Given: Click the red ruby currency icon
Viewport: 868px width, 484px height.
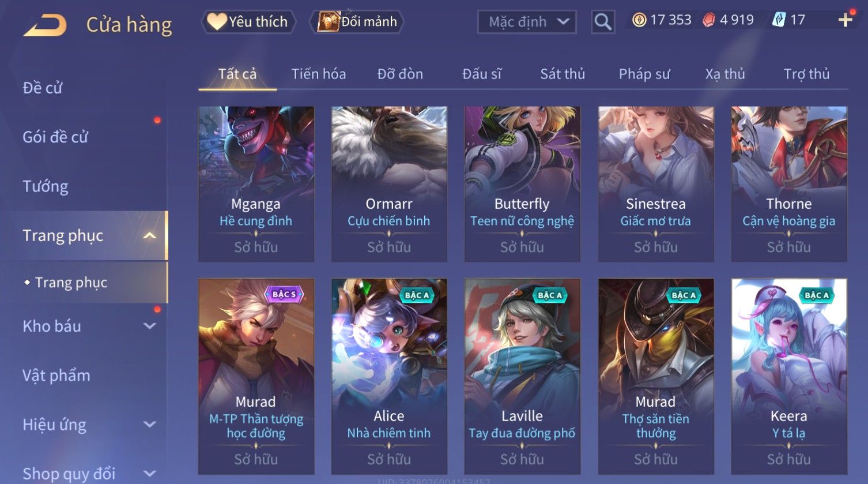Looking at the screenshot, I should 709,20.
